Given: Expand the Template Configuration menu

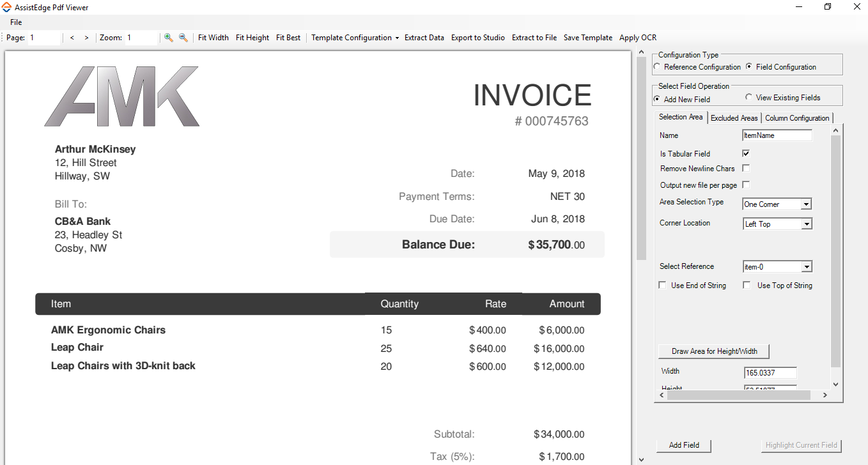Looking at the screenshot, I should [x=355, y=38].
